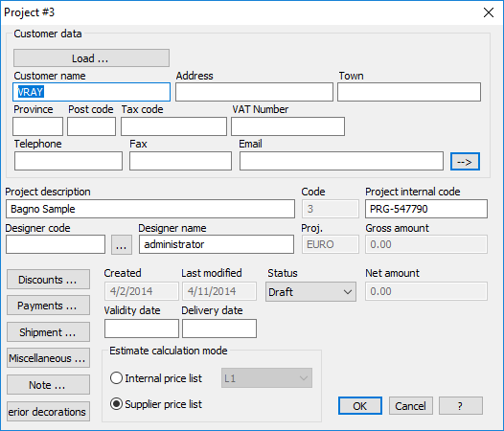Click the Load customer data button
Screen dimensions: 504x431
coord(91,58)
